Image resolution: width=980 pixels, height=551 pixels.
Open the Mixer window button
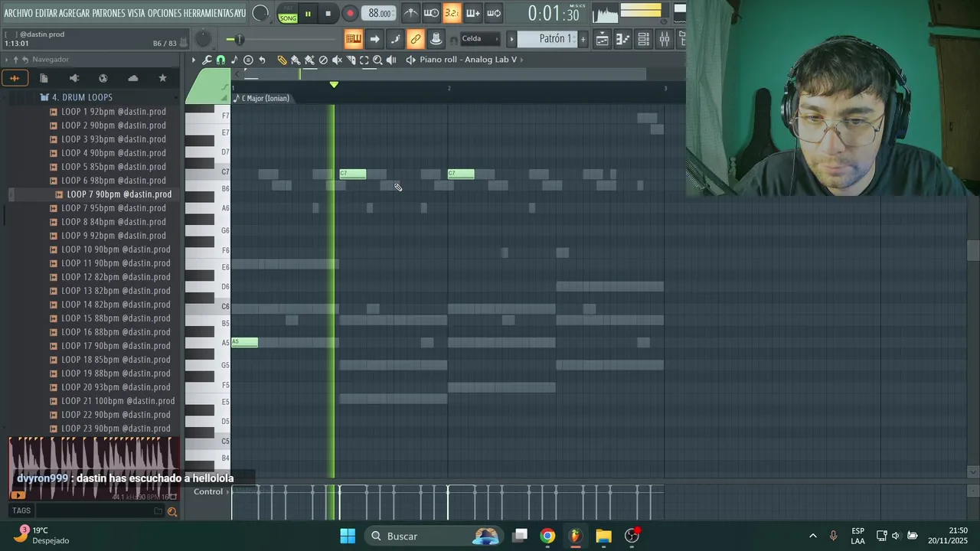pyautogui.click(x=665, y=39)
